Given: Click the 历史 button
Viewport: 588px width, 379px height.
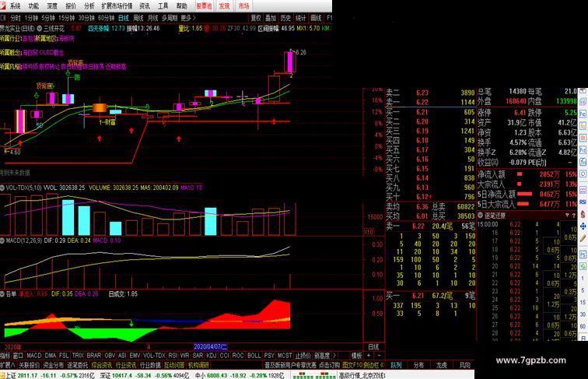Looking at the screenshot, I should [285, 18].
